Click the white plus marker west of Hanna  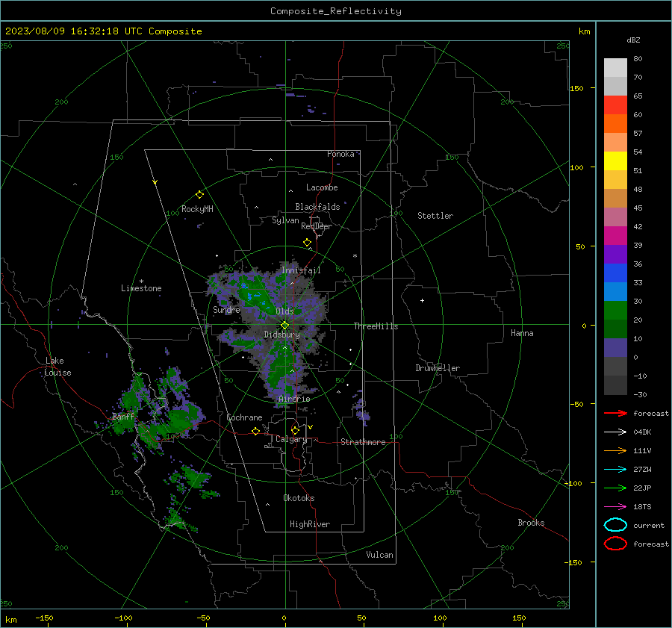pos(422,300)
